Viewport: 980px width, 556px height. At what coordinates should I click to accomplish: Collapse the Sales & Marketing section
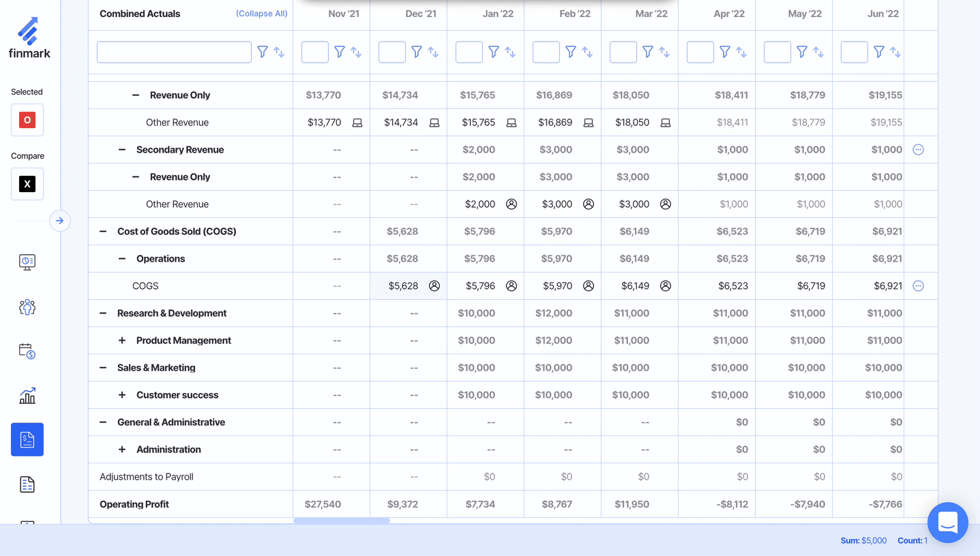pos(103,368)
